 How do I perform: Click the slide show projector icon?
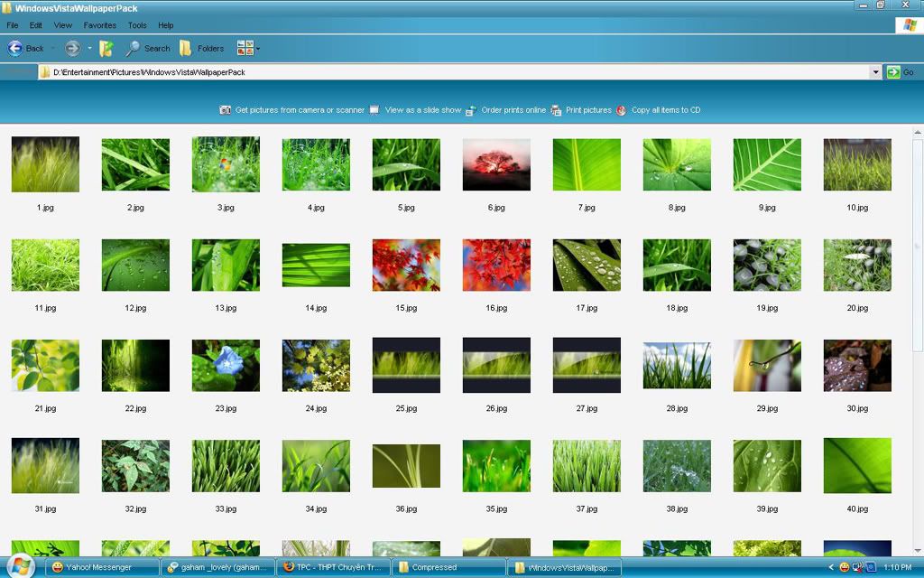pos(374,110)
